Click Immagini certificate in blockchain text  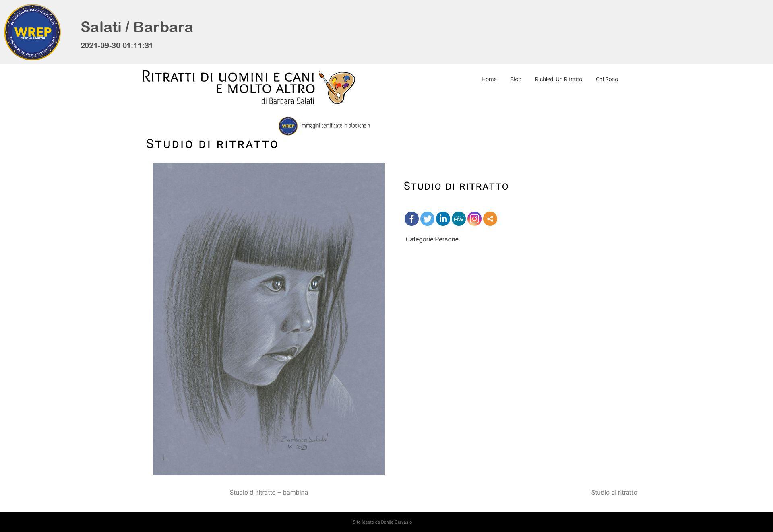(x=335, y=126)
